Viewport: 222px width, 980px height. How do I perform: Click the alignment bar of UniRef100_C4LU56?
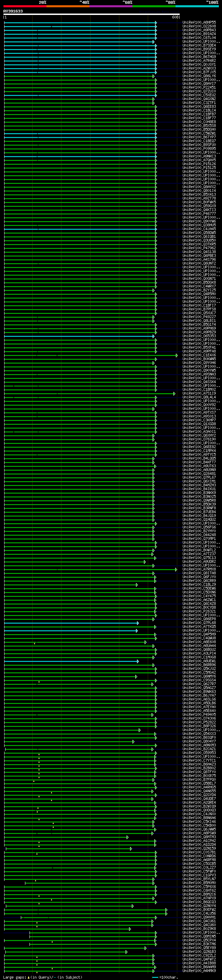click(x=86, y=913)
